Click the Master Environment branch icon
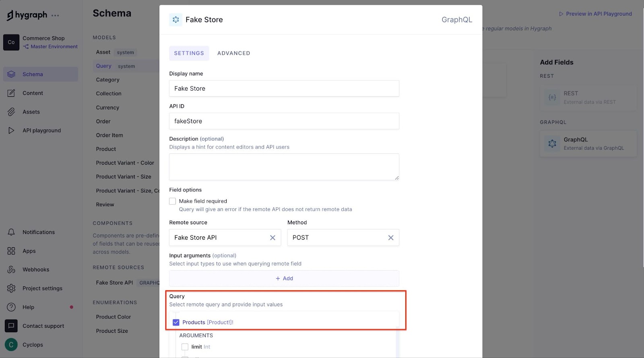This screenshot has width=644, height=358. (26, 47)
